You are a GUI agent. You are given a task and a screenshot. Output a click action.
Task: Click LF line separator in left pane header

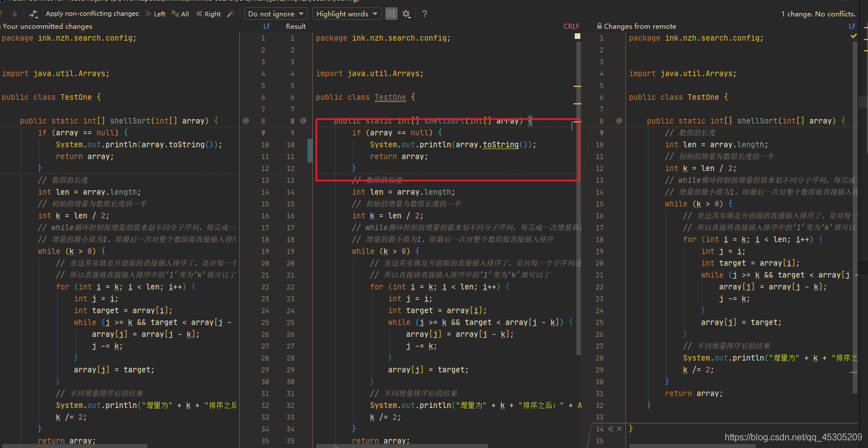[x=267, y=26]
